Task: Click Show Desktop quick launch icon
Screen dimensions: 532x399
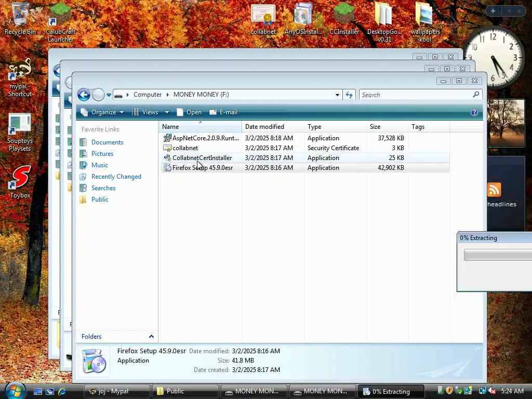Action: pyautogui.click(x=37, y=391)
